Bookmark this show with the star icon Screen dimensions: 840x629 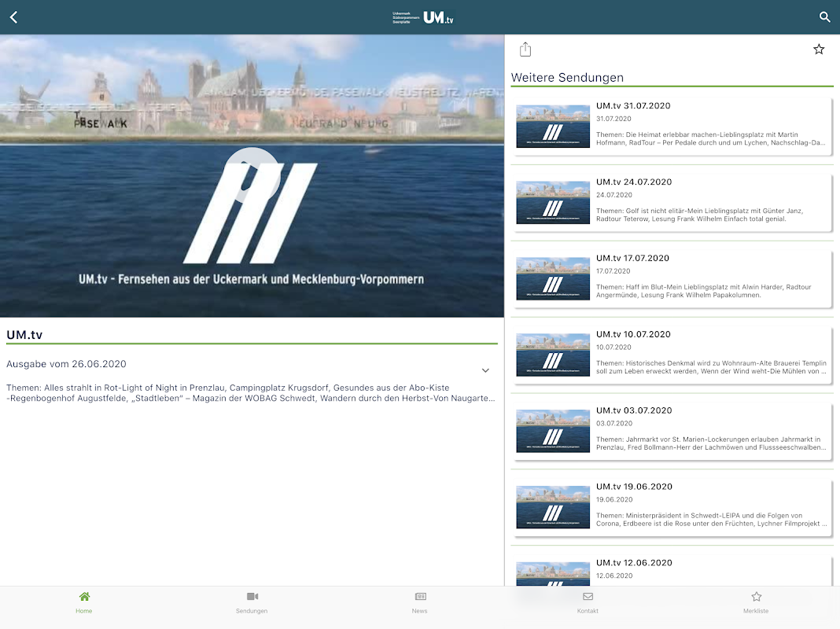coord(819,50)
